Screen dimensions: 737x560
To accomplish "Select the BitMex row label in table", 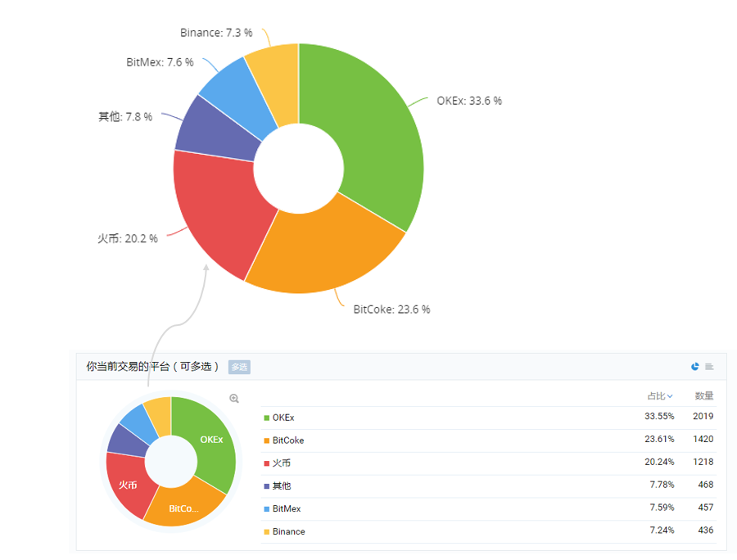I will click(287, 508).
